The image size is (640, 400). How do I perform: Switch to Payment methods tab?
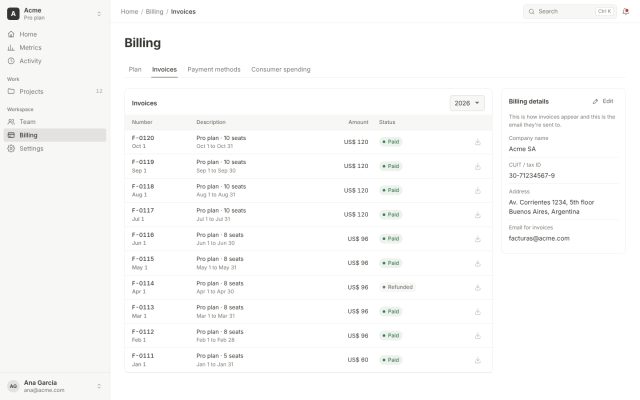point(214,69)
